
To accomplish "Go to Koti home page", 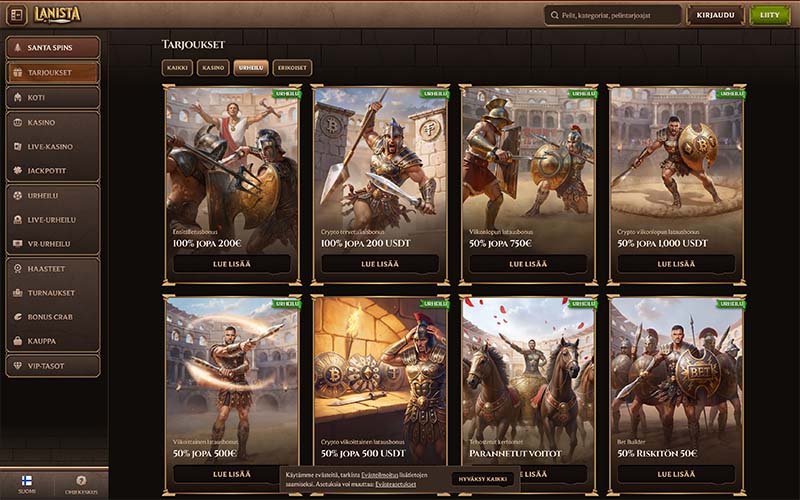I will tap(53, 97).
